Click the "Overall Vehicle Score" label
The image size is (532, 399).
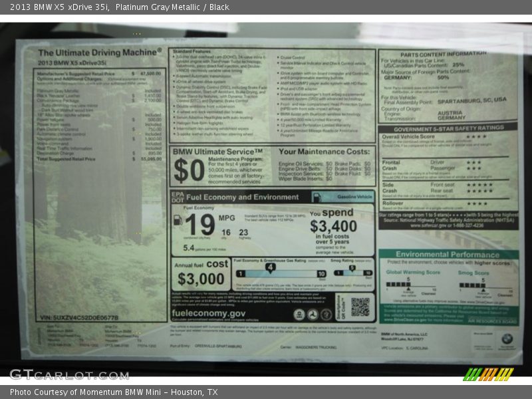coord(408,136)
